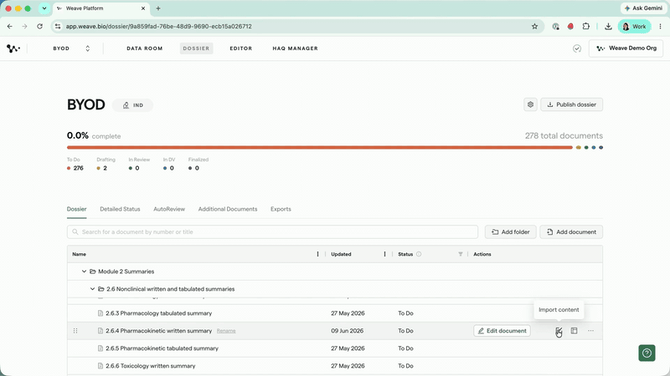Go to DATA ROOM section
This screenshot has width=670, height=376.
tap(144, 48)
